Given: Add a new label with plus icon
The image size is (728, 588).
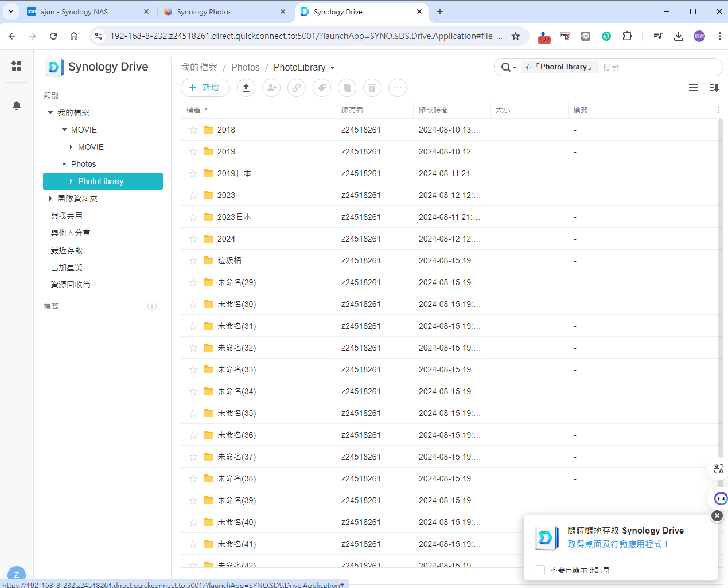Looking at the screenshot, I should pos(152,306).
